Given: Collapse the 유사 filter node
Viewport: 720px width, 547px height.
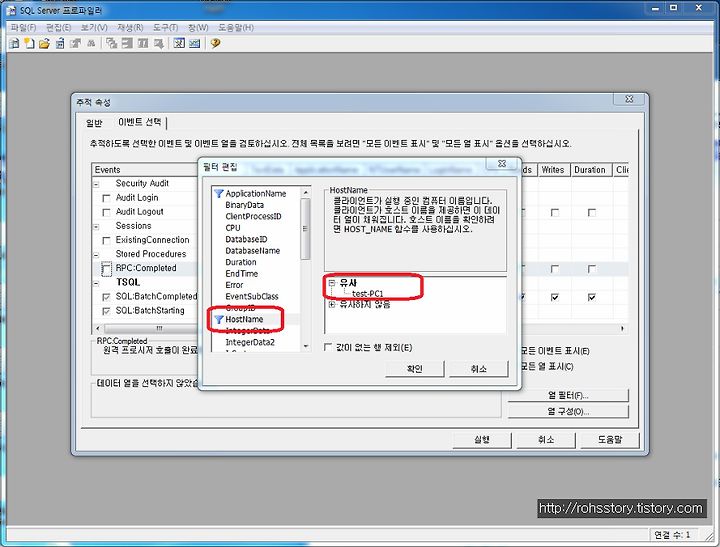Looking at the screenshot, I should [x=332, y=283].
